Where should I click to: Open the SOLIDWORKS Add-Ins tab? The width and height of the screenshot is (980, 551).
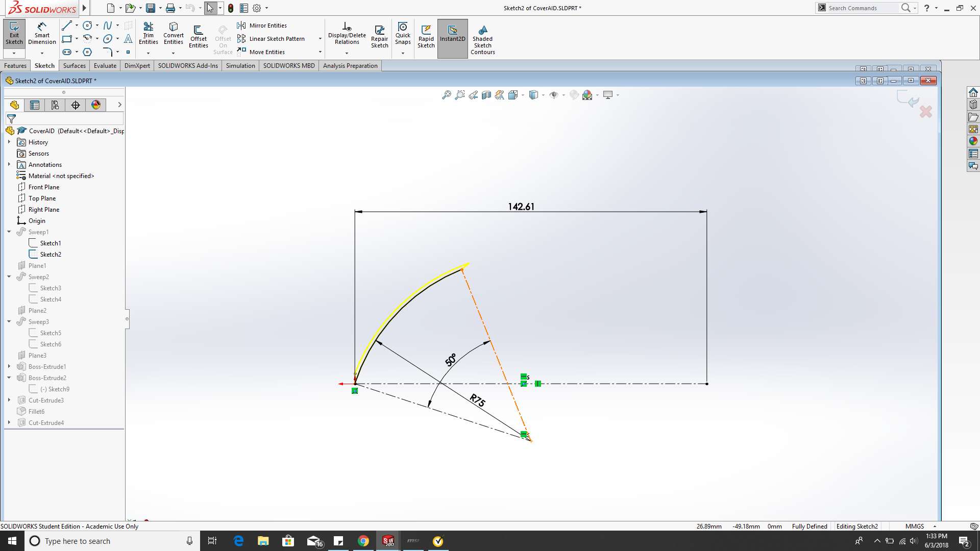click(x=188, y=66)
